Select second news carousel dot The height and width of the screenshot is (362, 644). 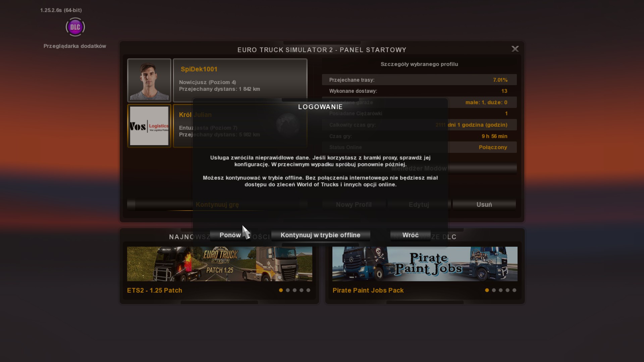pos(288,290)
